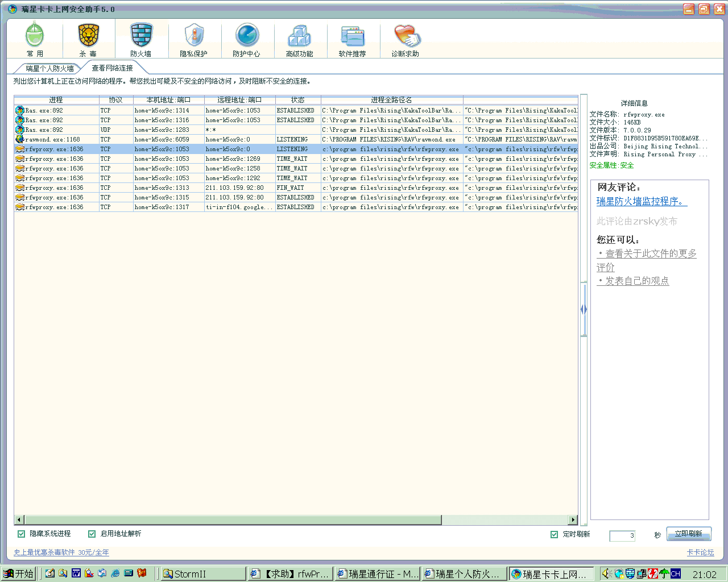Toggle the 隐藏系统进程 checkbox
728x582 pixels.
[22, 534]
